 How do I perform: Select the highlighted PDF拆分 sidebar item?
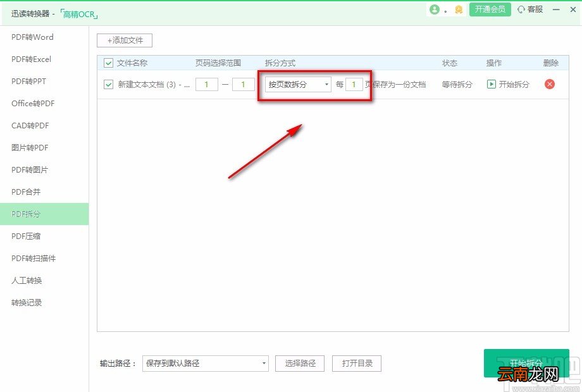tap(44, 214)
